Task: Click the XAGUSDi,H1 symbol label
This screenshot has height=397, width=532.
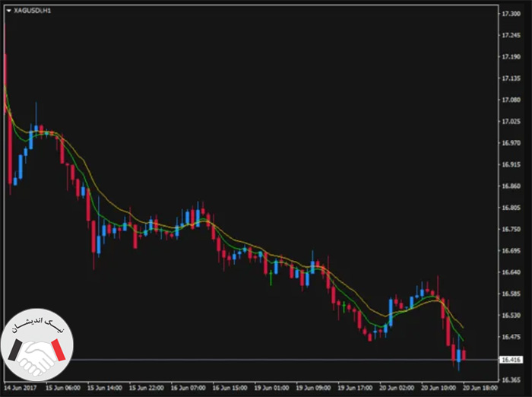Action: click(x=32, y=11)
